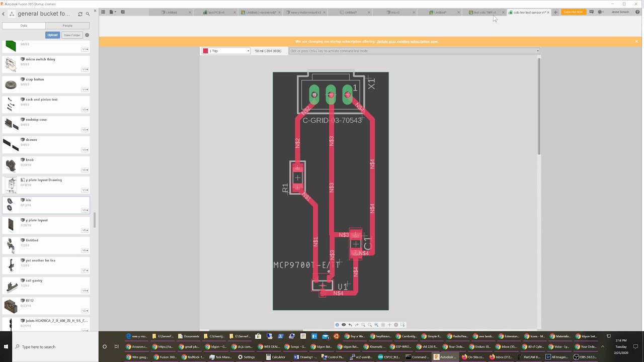644x362 pixels.
Task: Open the iris v3 tab
Action: click(395, 12)
